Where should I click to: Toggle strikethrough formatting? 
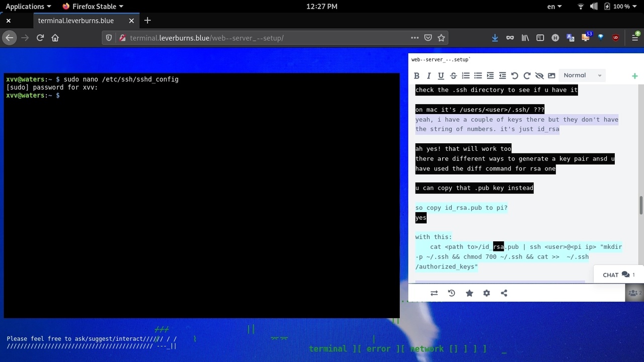[453, 75]
